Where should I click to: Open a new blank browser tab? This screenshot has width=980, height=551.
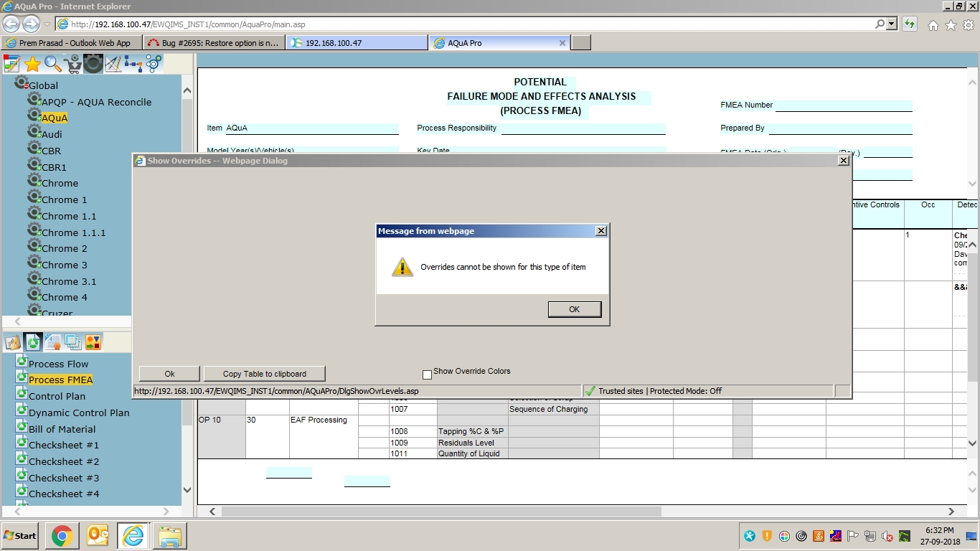(x=581, y=43)
